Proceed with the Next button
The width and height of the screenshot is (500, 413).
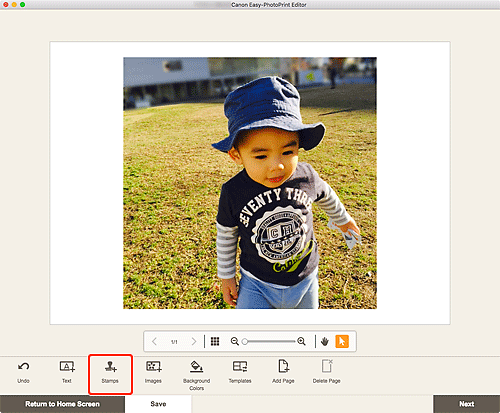tap(467, 404)
